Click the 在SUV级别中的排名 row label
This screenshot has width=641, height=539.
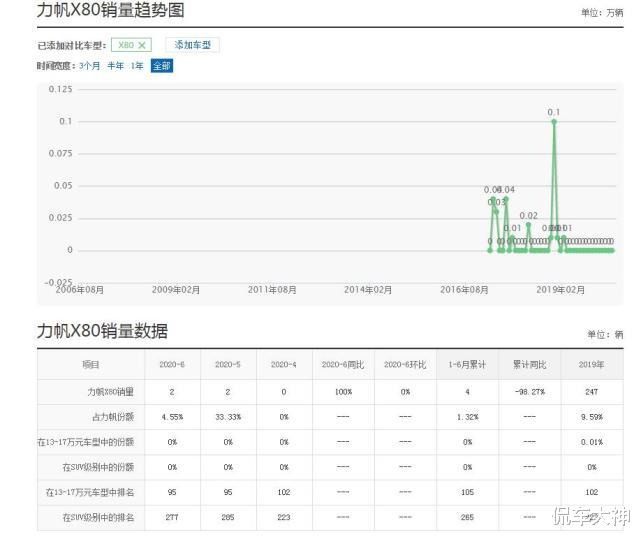tap(98, 517)
